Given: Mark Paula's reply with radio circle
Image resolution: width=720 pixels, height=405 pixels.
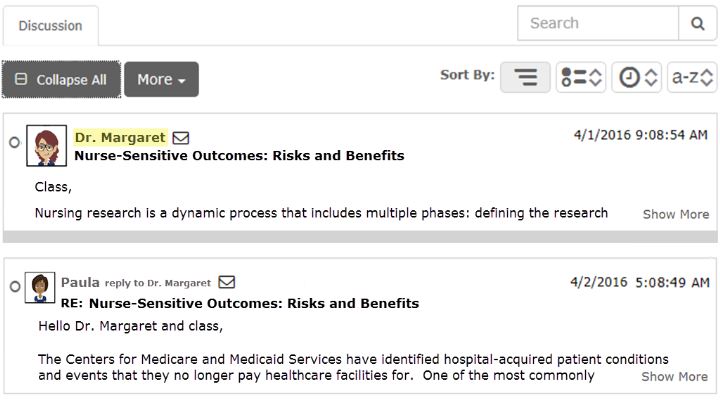Looking at the screenshot, I should 15,287.
